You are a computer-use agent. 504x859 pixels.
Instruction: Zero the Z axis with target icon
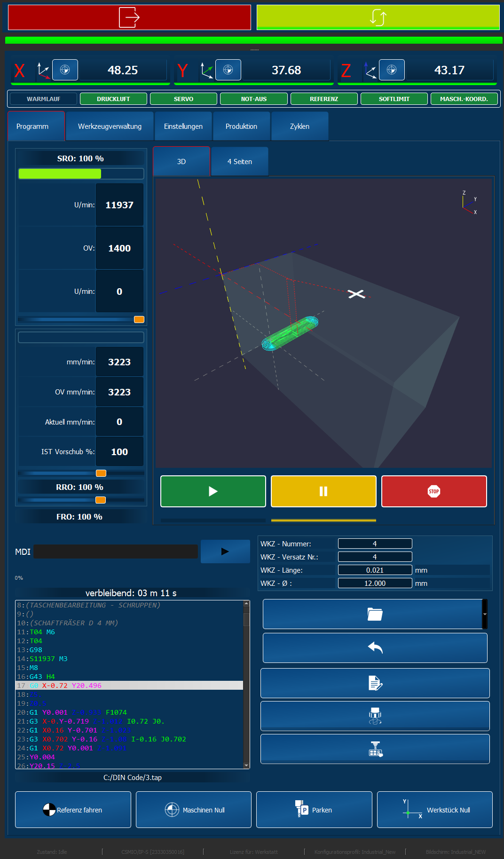click(x=392, y=70)
